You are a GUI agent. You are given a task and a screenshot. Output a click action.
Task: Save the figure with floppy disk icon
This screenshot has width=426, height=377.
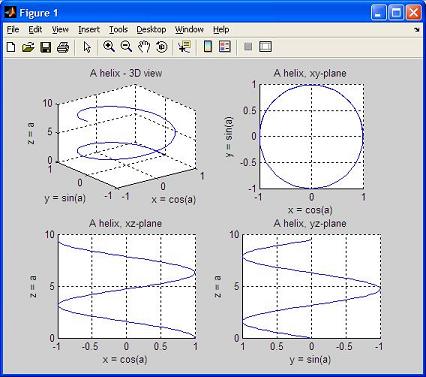45,47
